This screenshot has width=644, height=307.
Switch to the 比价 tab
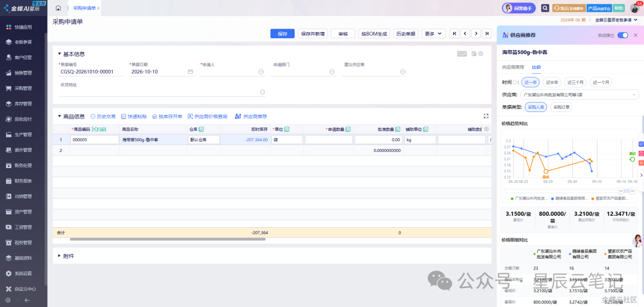click(537, 67)
